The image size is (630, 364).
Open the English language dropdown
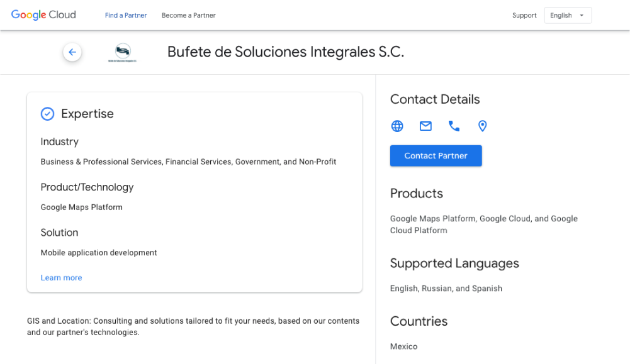(x=567, y=16)
